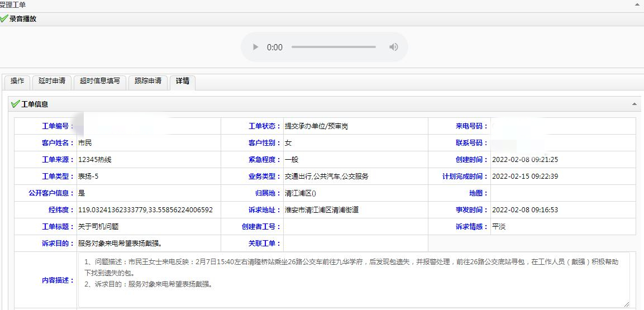Click the 关于司机问题 title text

pos(98,227)
